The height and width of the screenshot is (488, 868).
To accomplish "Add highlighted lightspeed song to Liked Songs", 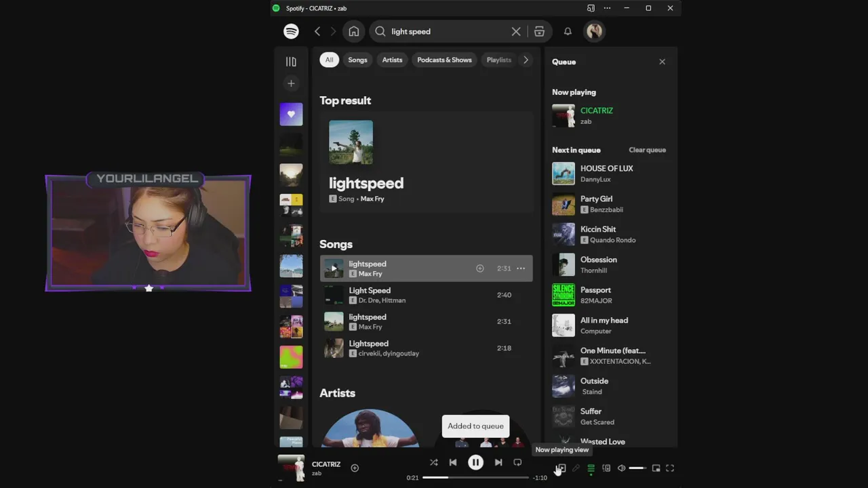I will 480,268.
